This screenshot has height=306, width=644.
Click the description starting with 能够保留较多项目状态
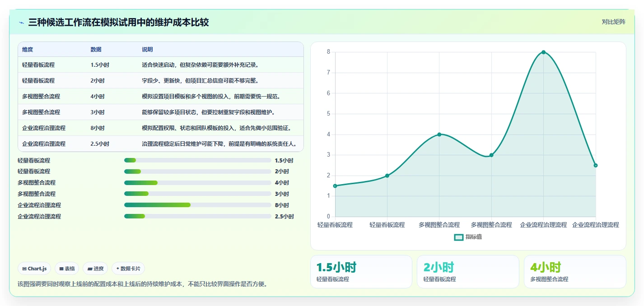[209, 112]
